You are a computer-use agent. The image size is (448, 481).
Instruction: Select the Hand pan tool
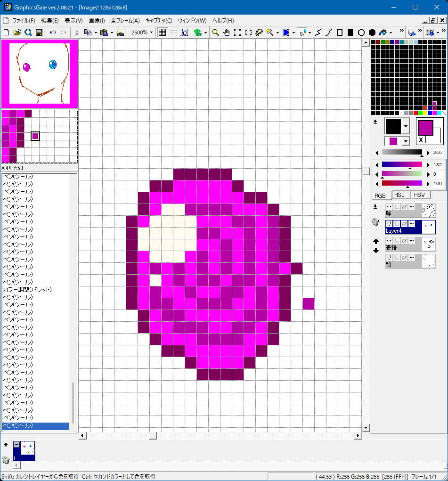[x=226, y=33]
